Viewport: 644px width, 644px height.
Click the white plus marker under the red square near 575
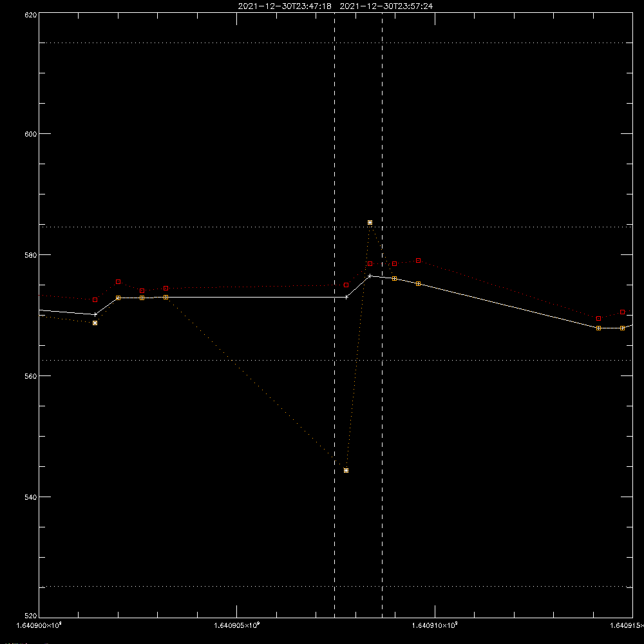346,297
